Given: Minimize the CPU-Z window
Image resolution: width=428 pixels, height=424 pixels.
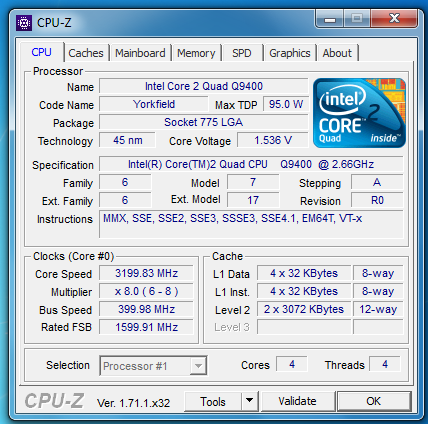Looking at the screenshot, I should coord(330,19).
